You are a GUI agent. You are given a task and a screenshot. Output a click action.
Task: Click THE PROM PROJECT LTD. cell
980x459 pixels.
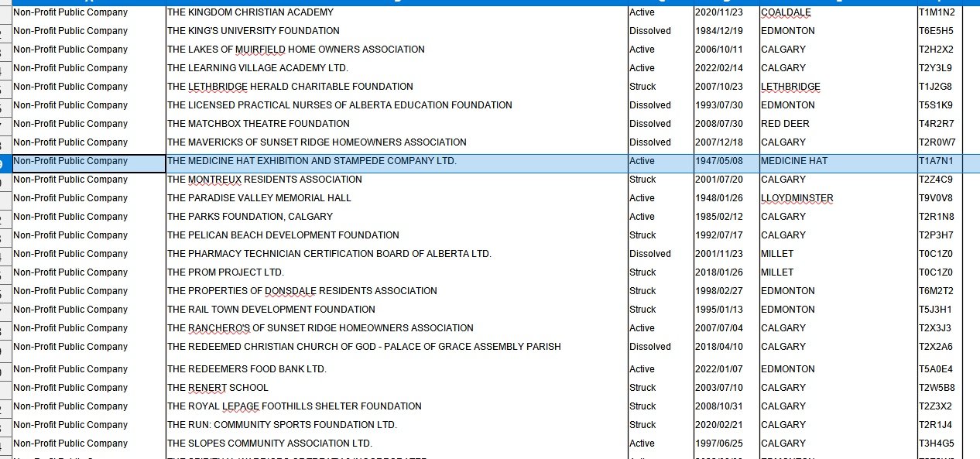tap(396, 272)
